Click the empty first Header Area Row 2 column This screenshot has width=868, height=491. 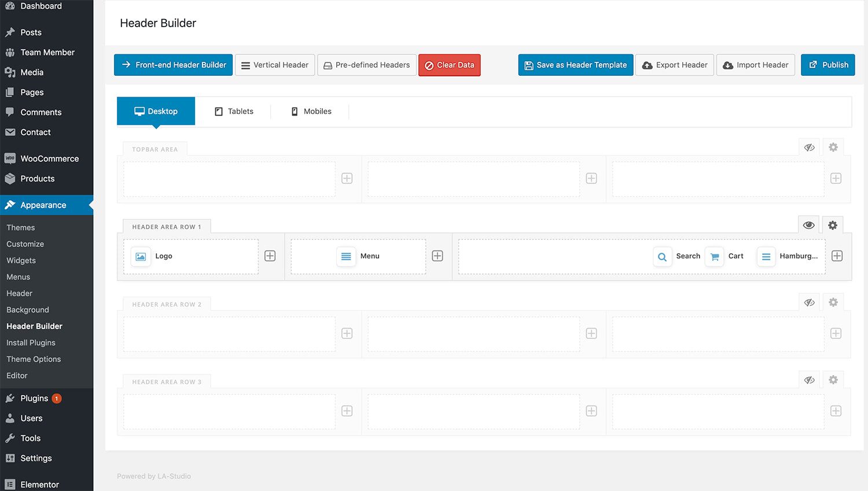tap(229, 334)
